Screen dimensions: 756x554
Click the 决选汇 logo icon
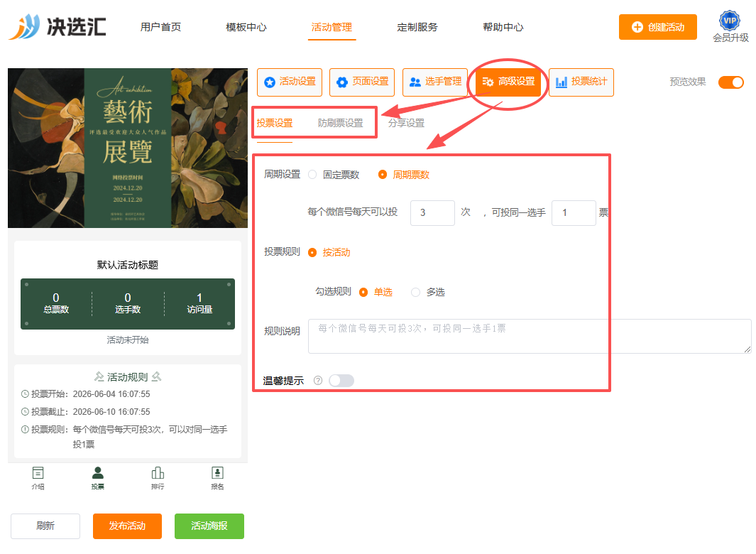[24, 26]
